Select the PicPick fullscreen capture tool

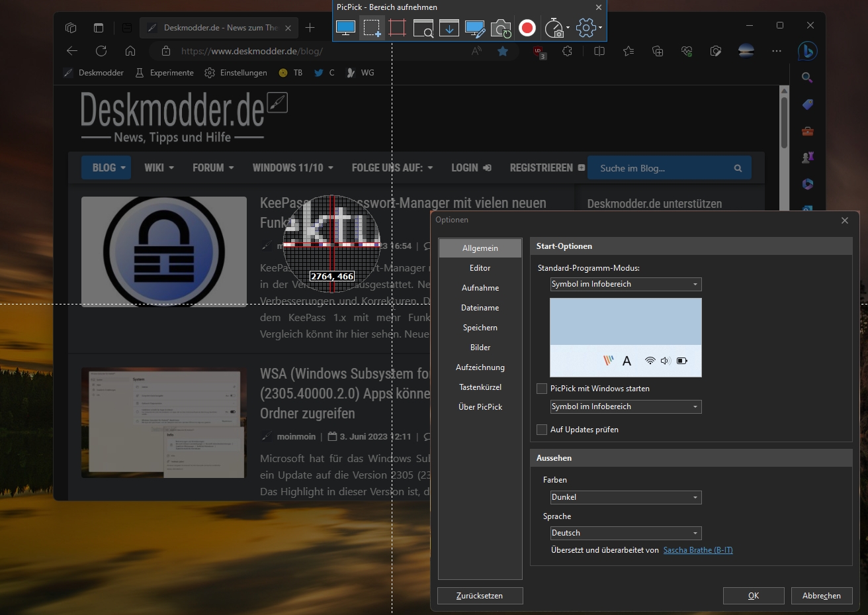click(x=346, y=28)
